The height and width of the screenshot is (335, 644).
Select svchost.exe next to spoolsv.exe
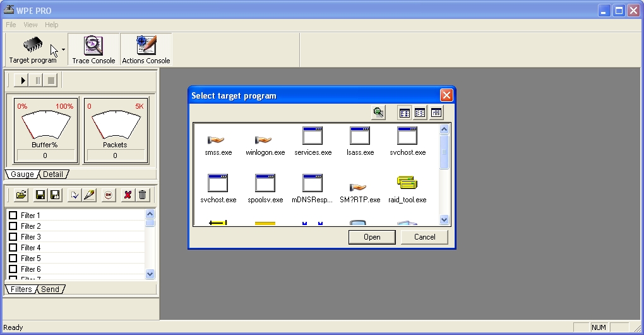point(218,188)
